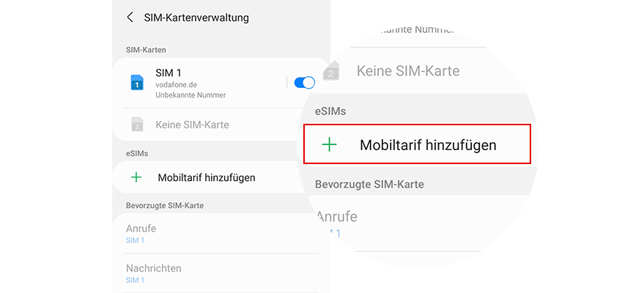Screen dimensions: 644x293
Task: Click 'Keine SIM-Karte' text in the magnified circle
Action: coord(407,71)
